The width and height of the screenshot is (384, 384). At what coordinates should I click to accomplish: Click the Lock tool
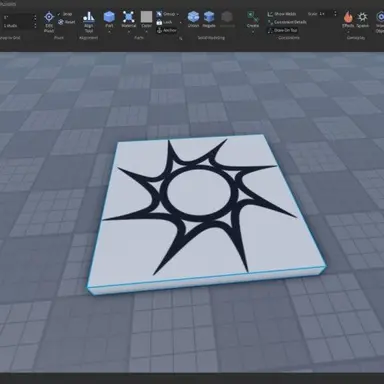click(x=164, y=22)
